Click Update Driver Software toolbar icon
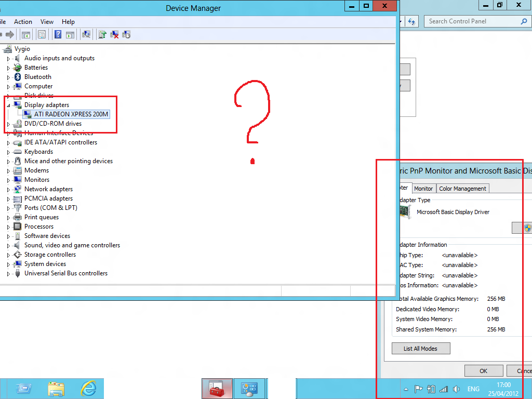This screenshot has width=532, height=399. pos(102,34)
